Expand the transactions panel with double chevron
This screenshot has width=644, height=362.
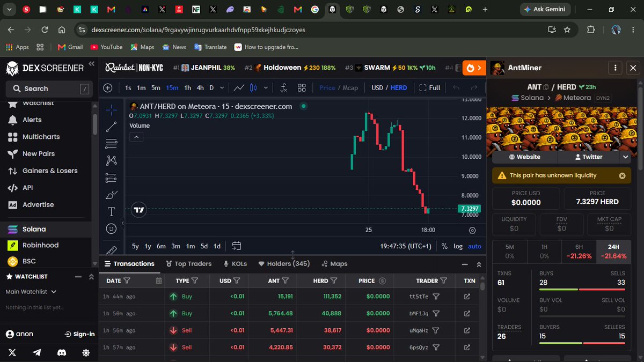coord(479,264)
